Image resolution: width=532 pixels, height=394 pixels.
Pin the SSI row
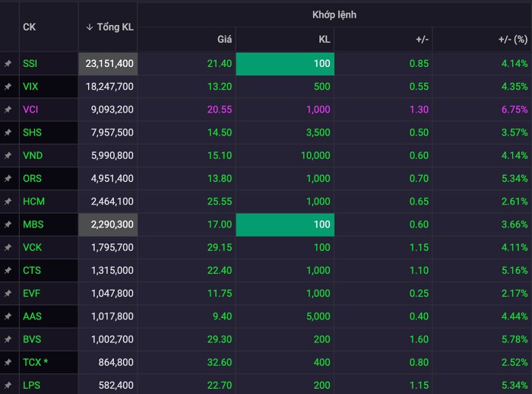pyautogui.click(x=8, y=64)
